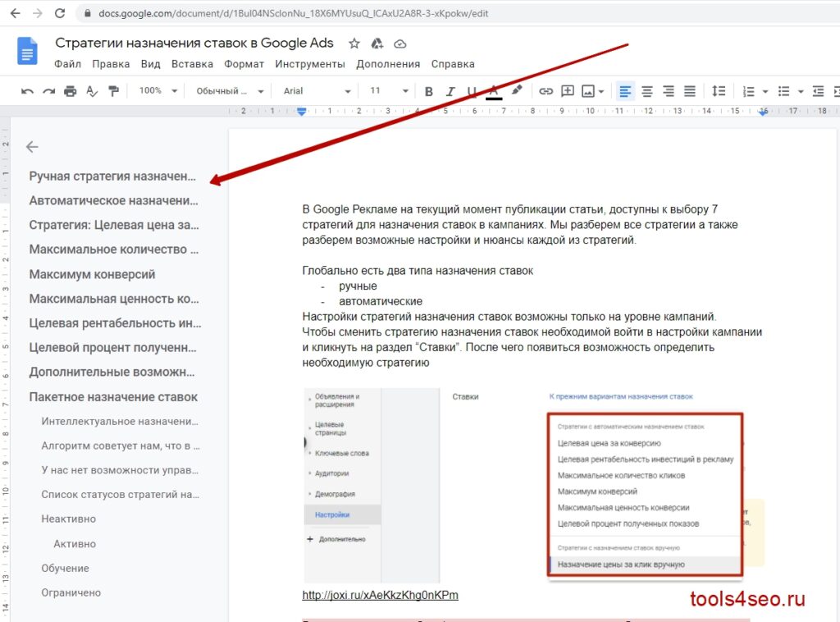The image size is (840, 622).
Task: Redo the last action
Action: pos(48,92)
